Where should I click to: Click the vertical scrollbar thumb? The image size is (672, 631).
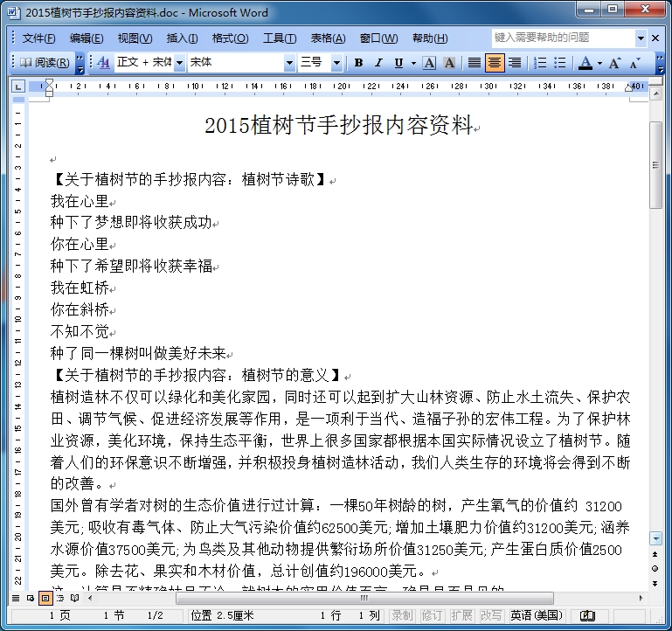[x=655, y=165]
